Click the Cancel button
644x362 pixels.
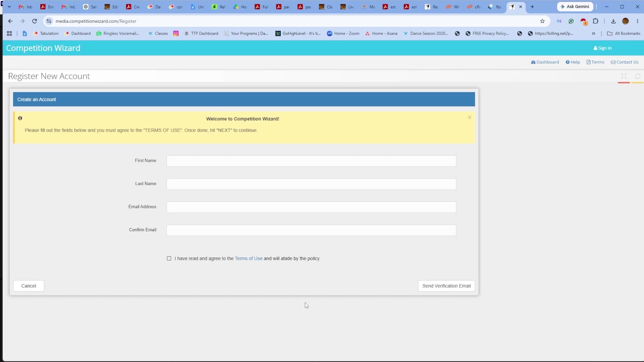pyautogui.click(x=29, y=286)
